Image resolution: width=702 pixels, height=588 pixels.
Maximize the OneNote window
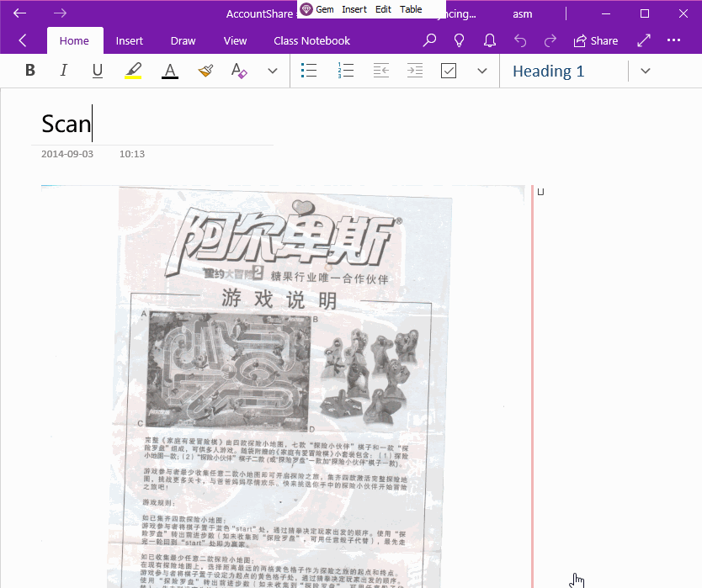(645, 13)
